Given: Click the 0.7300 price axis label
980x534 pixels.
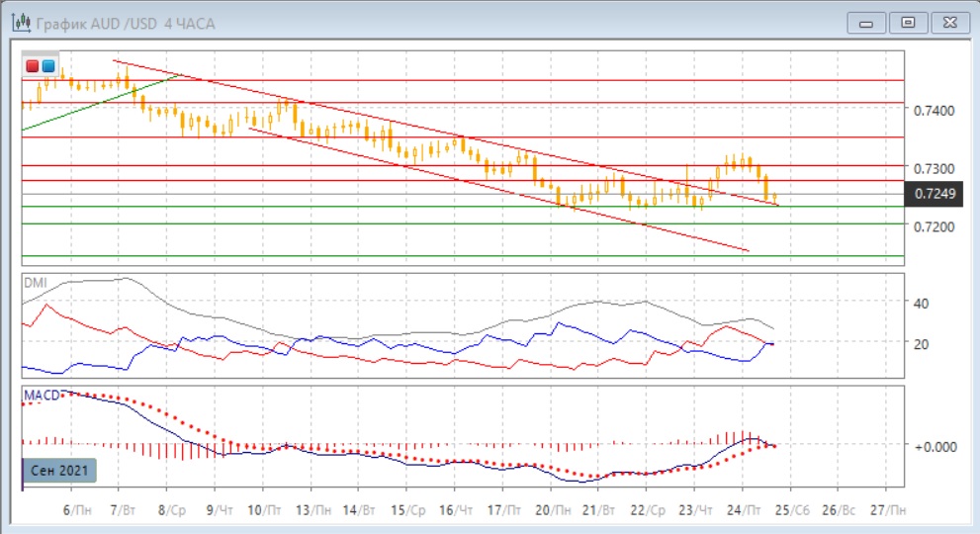Looking at the screenshot, I should (x=936, y=167).
